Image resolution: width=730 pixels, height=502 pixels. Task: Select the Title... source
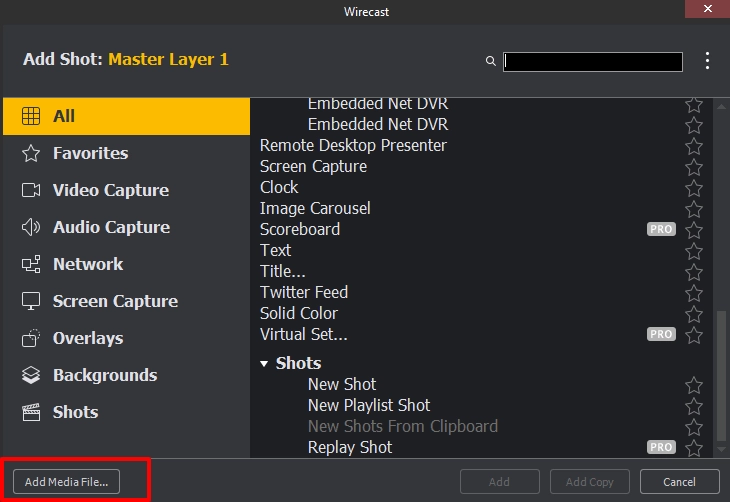point(481,271)
